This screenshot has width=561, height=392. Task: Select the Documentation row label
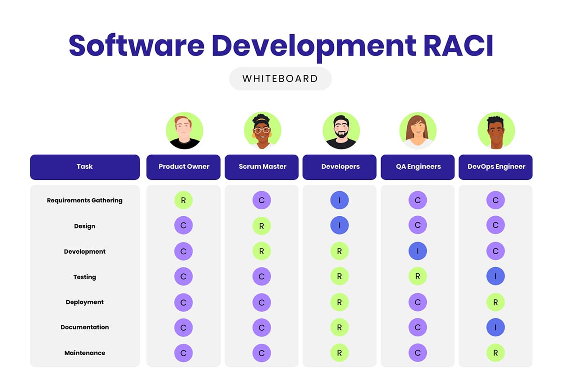[x=85, y=328]
